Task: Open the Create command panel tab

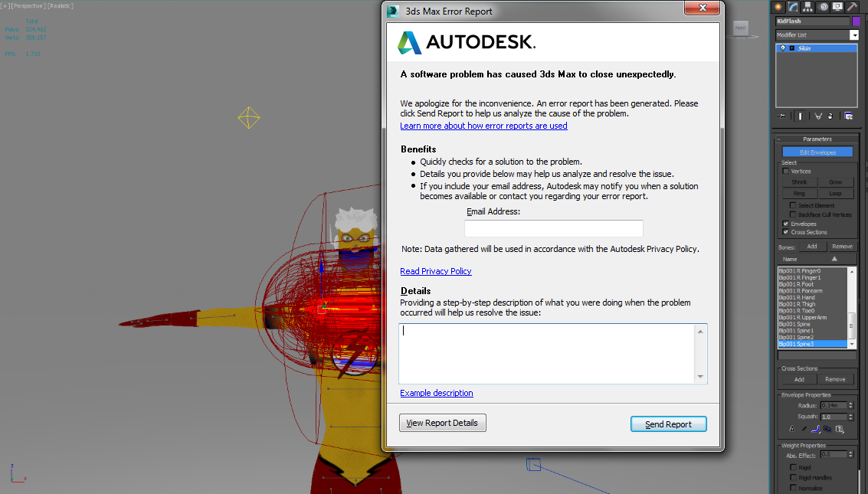Action: [x=778, y=7]
